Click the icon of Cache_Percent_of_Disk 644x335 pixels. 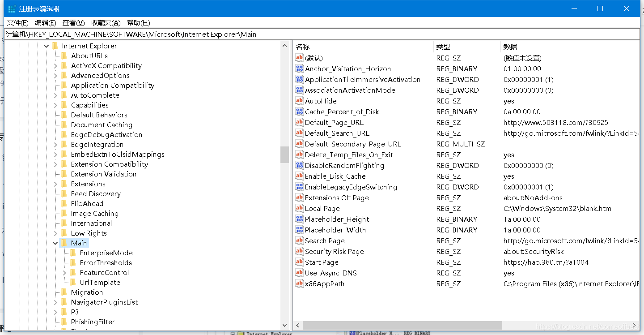pyautogui.click(x=300, y=112)
